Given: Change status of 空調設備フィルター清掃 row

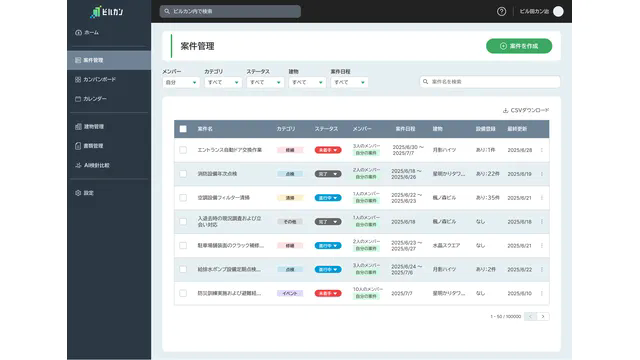Looking at the screenshot, I should click(328, 198).
